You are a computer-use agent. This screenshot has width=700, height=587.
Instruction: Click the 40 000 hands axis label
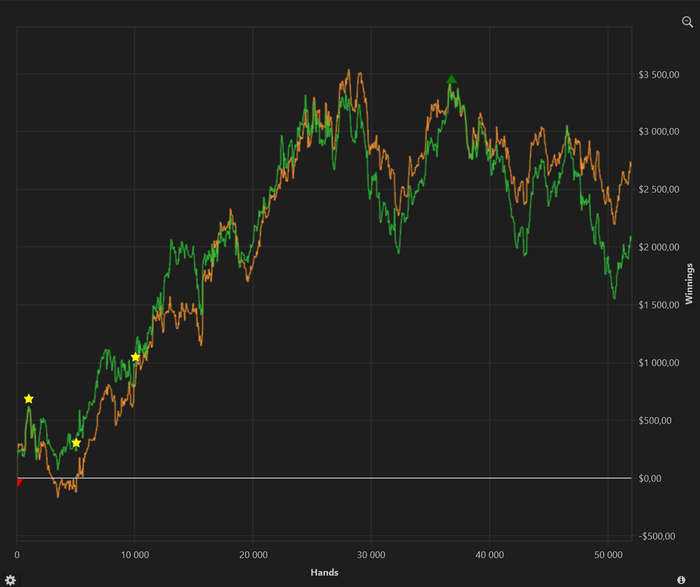(x=489, y=555)
